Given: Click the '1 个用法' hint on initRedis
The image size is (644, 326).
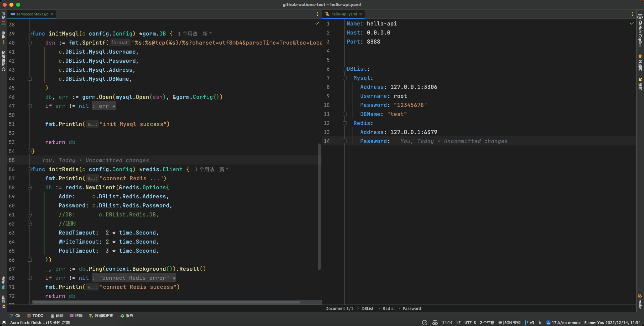Looking at the screenshot, I should click(x=204, y=170).
